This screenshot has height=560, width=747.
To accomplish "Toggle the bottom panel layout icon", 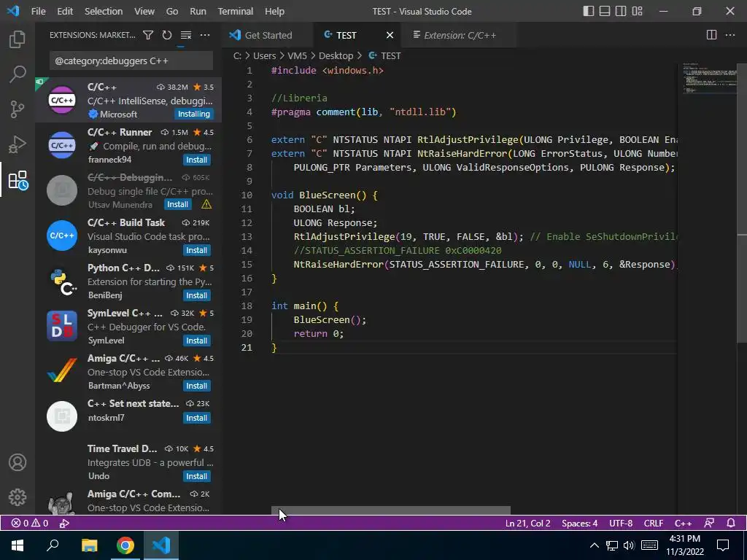I will click(x=605, y=11).
